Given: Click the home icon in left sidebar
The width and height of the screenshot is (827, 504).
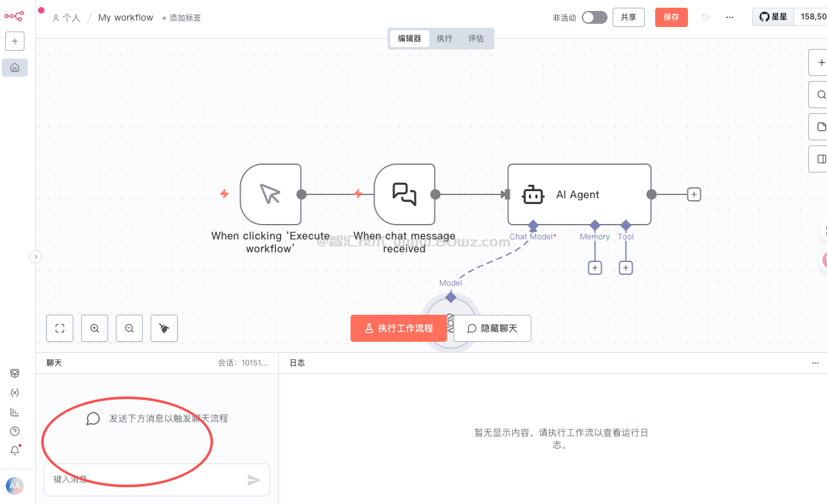Looking at the screenshot, I should (15, 68).
